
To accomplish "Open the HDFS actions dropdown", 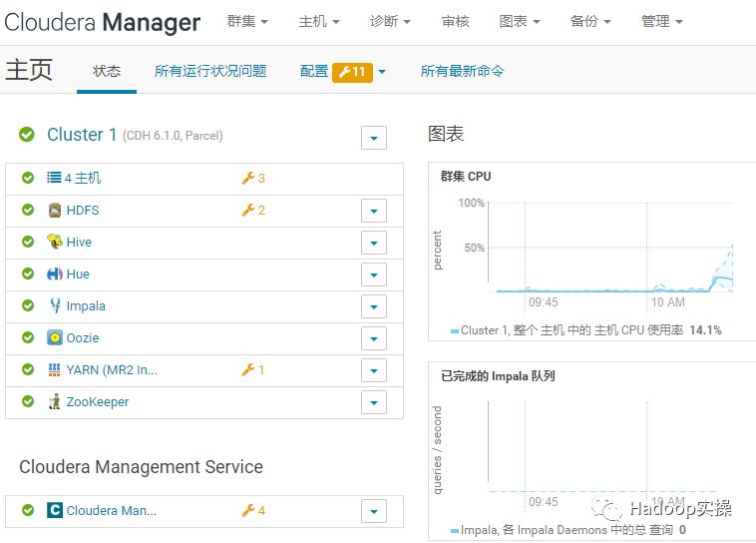I will coord(374,211).
